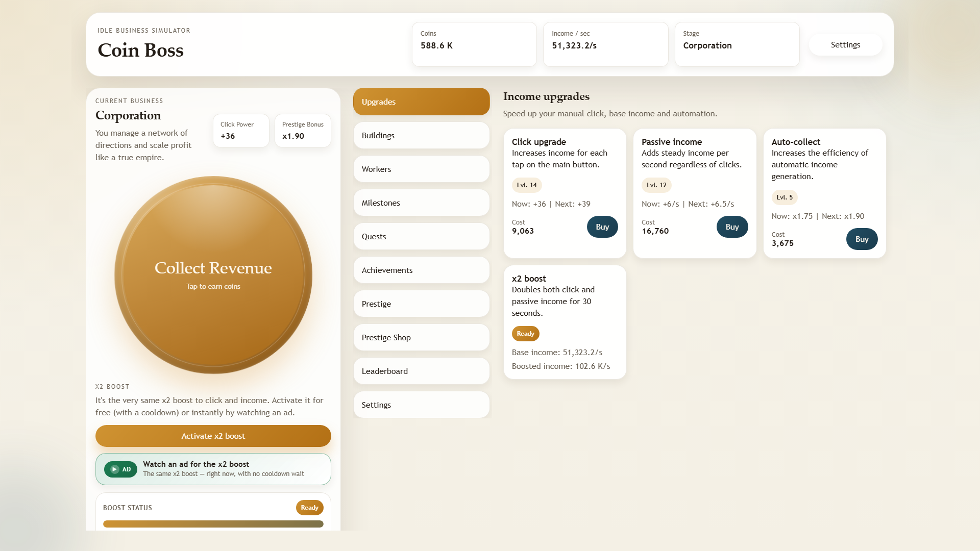Click Activate x2 boost button

(213, 436)
